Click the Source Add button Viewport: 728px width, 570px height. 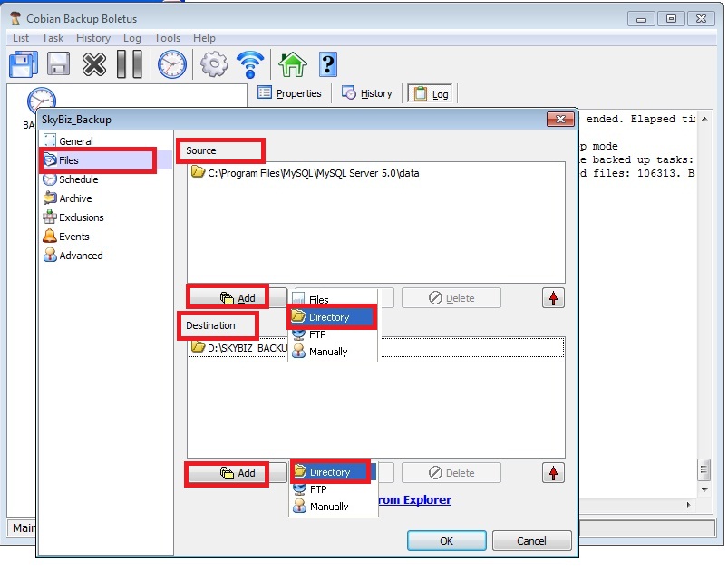click(238, 297)
